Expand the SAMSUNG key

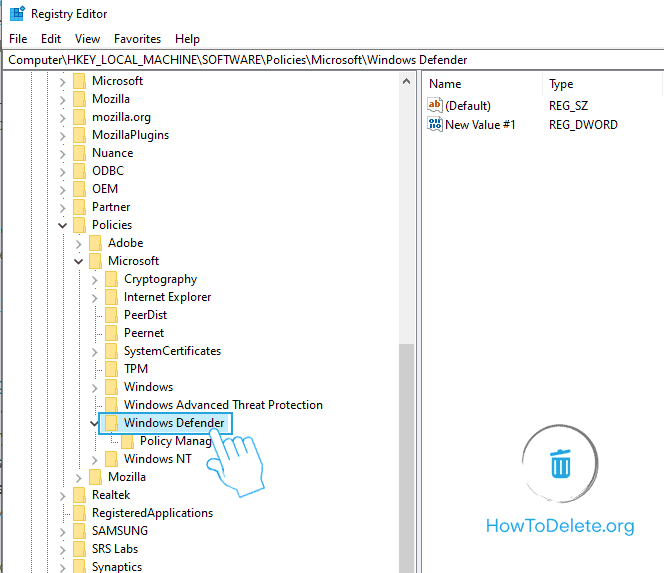pos(63,532)
